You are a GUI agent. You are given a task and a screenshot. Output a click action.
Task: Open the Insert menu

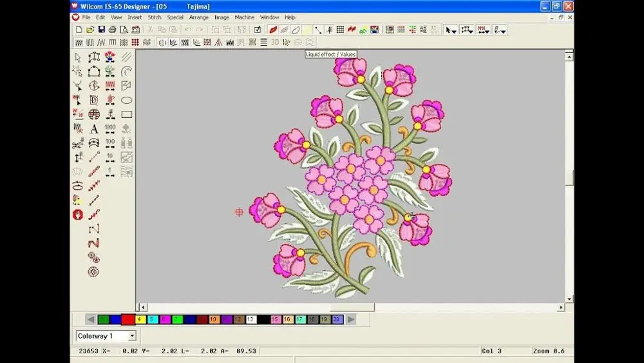click(x=135, y=17)
